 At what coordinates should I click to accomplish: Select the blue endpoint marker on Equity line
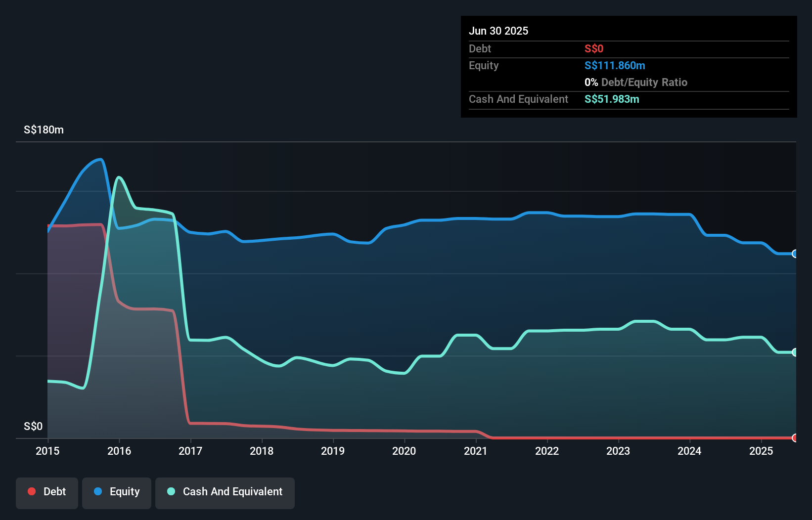pyautogui.click(x=795, y=254)
